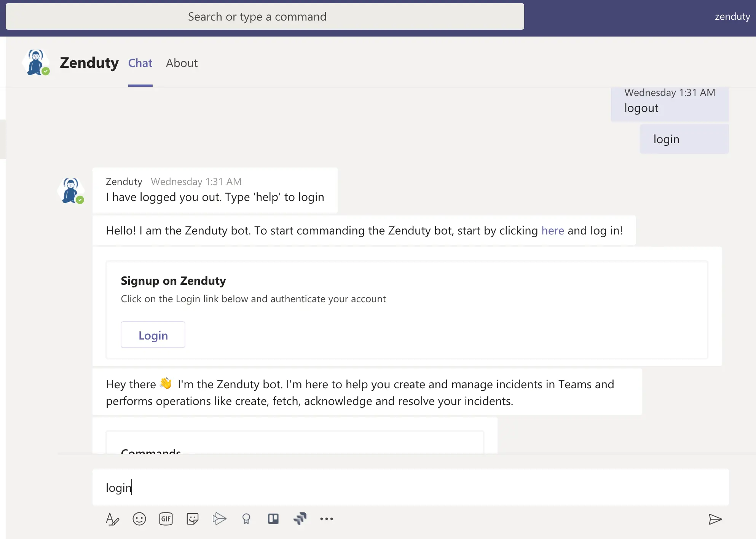The image size is (756, 539).
Task: Open the text Format options icon
Action: tap(112, 519)
